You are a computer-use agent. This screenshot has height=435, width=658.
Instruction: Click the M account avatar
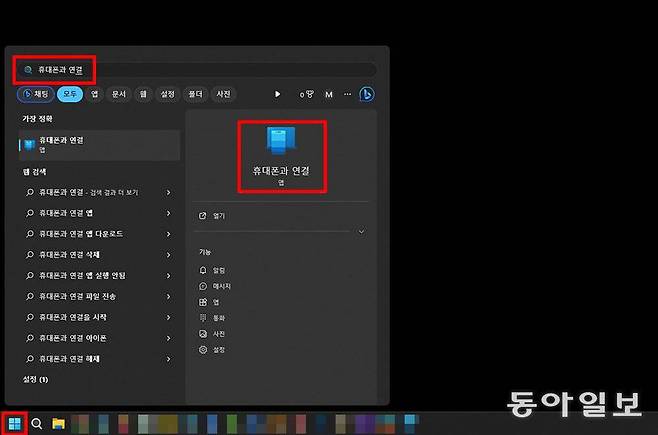click(x=329, y=95)
